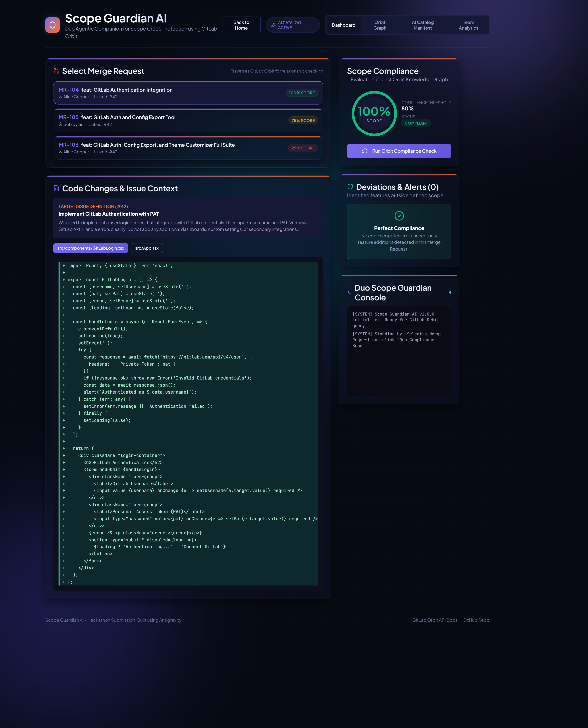
Task: Click the Implement GitLab Authentication with PAT heading
Action: pyautogui.click(x=109, y=214)
